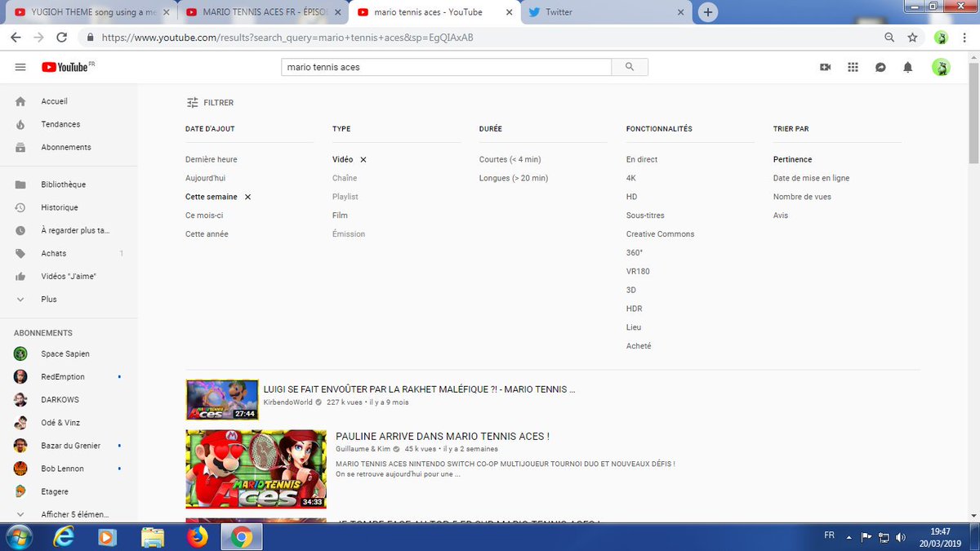The image size is (980, 551).
Task: Remove the Vidéo type filter
Action: 363,159
